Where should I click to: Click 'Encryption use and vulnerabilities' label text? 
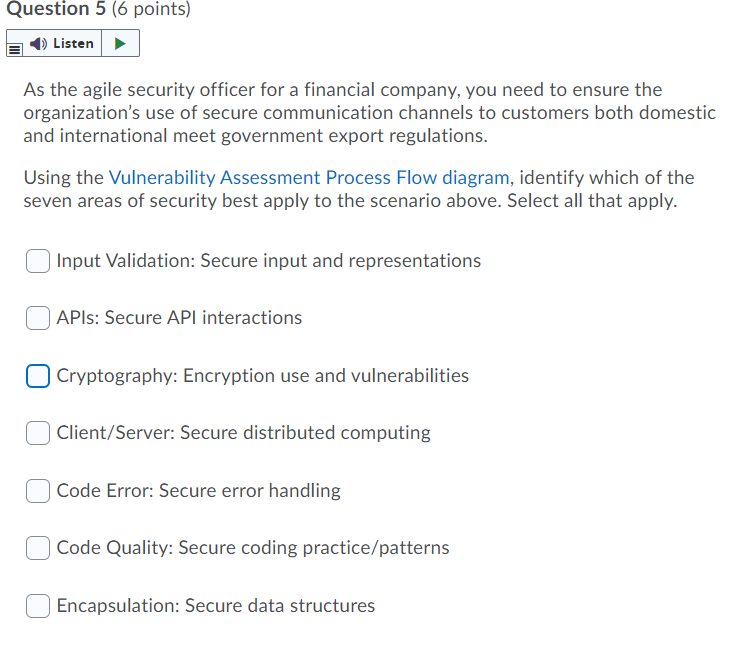326,376
